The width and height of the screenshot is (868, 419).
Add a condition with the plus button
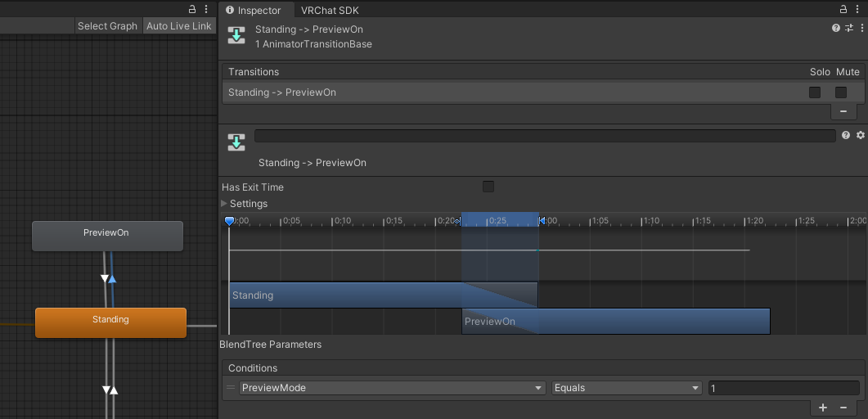[823, 408]
